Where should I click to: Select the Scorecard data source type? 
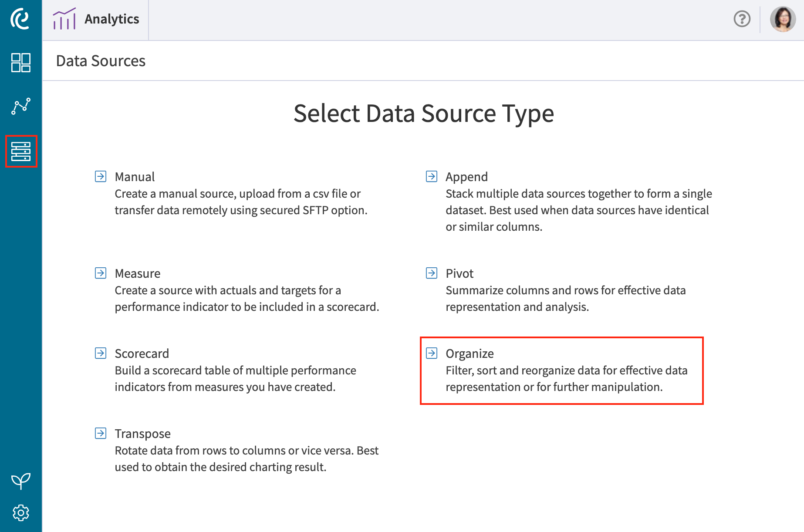tap(142, 354)
